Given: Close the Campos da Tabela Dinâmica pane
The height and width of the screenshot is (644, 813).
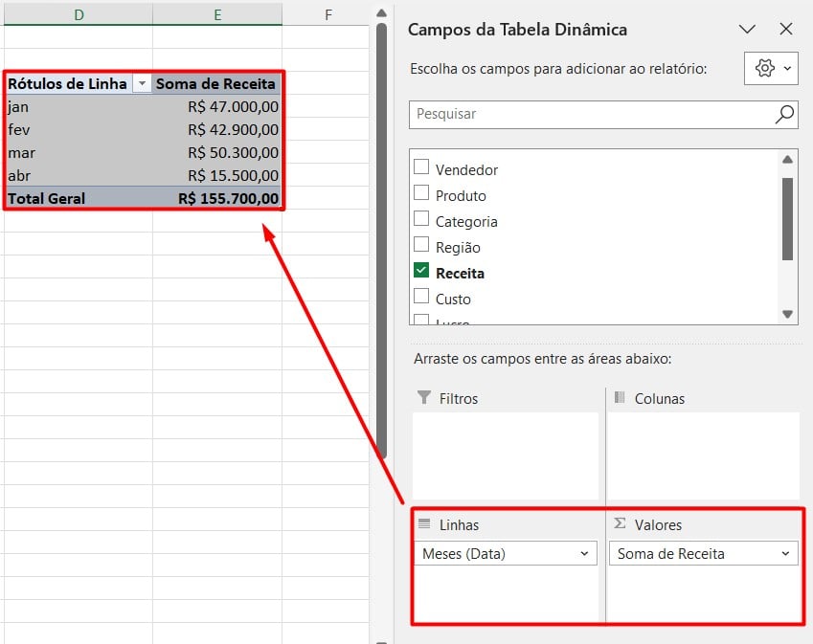Looking at the screenshot, I should pos(786,30).
